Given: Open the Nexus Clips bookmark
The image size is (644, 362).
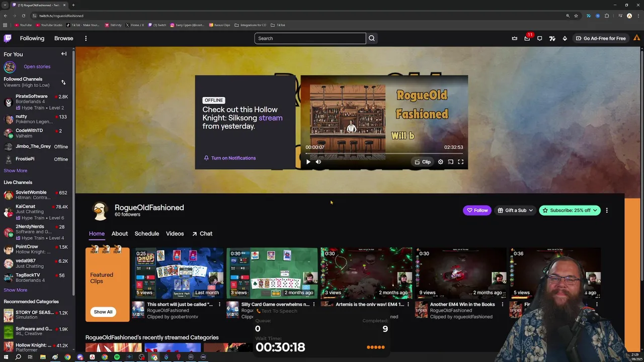Looking at the screenshot, I should click(219, 25).
